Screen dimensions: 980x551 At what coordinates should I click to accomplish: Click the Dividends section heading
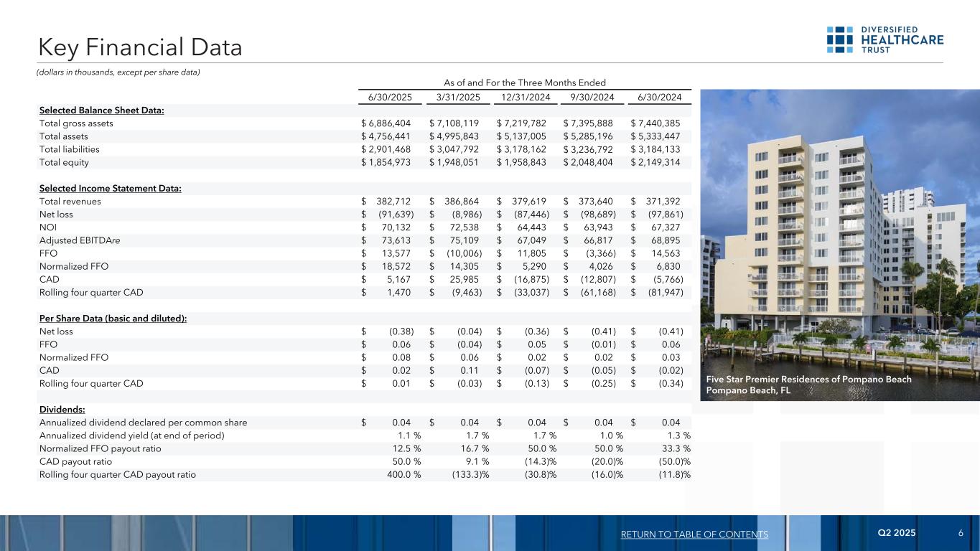[x=62, y=410]
